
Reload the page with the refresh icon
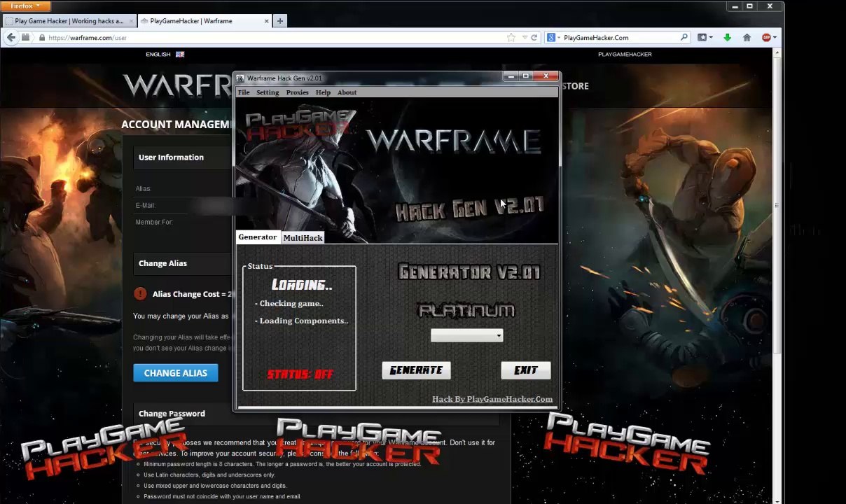tap(534, 38)
